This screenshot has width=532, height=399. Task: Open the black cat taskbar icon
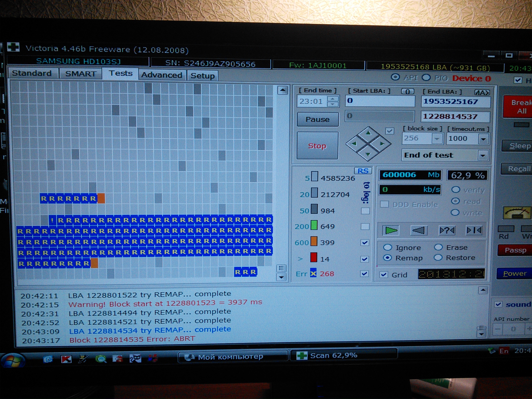click(135, 359)
